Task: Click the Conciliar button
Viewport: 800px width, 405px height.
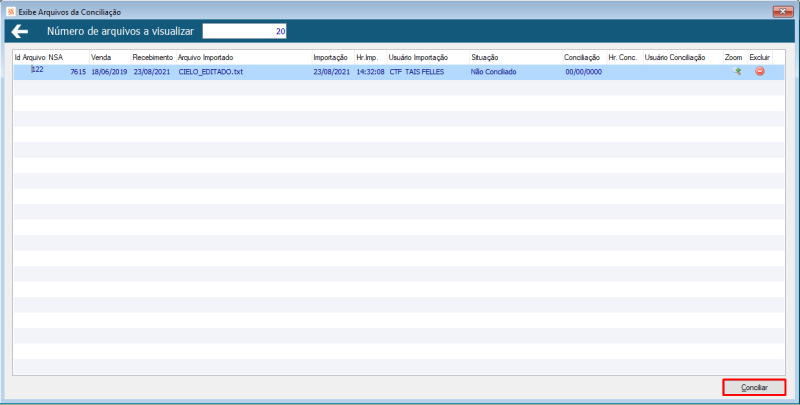Action: coord(754,388)
